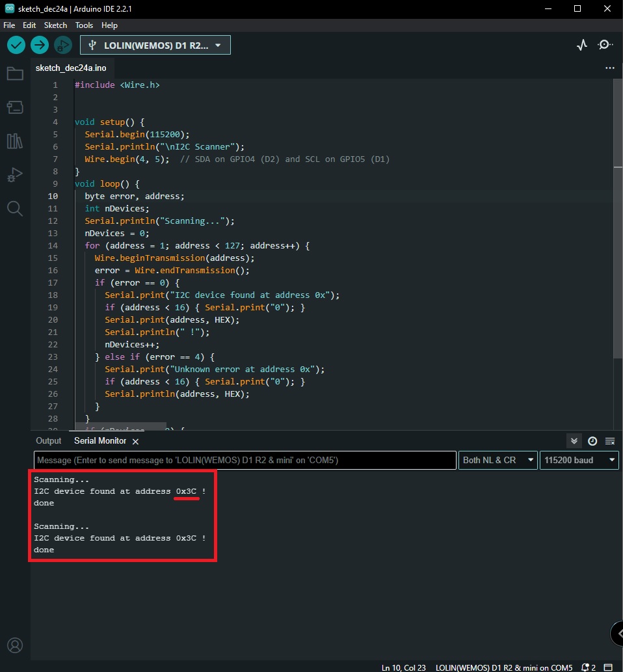The image size is (623, 672).
Task: Expand the LOLIN(WEMOS) D1 R2 board selector
Action: click(155, 45)
